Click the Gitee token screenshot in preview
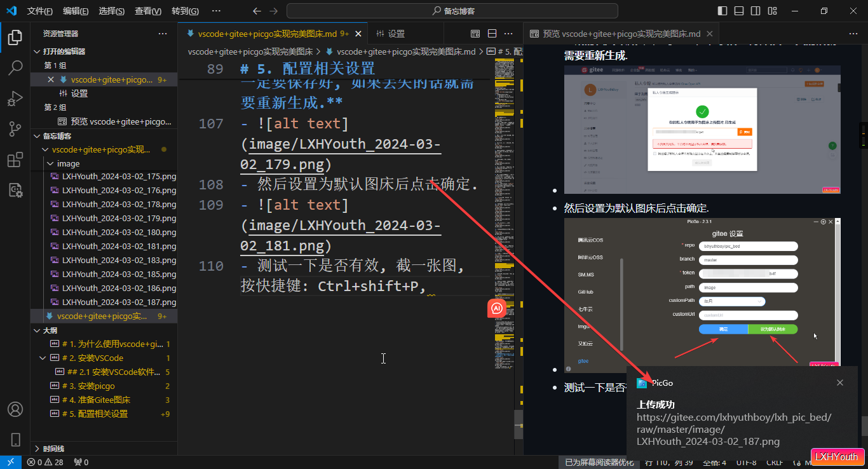This screenshot has height=469, width=868. pyautogui.click(x=702, y=130)
